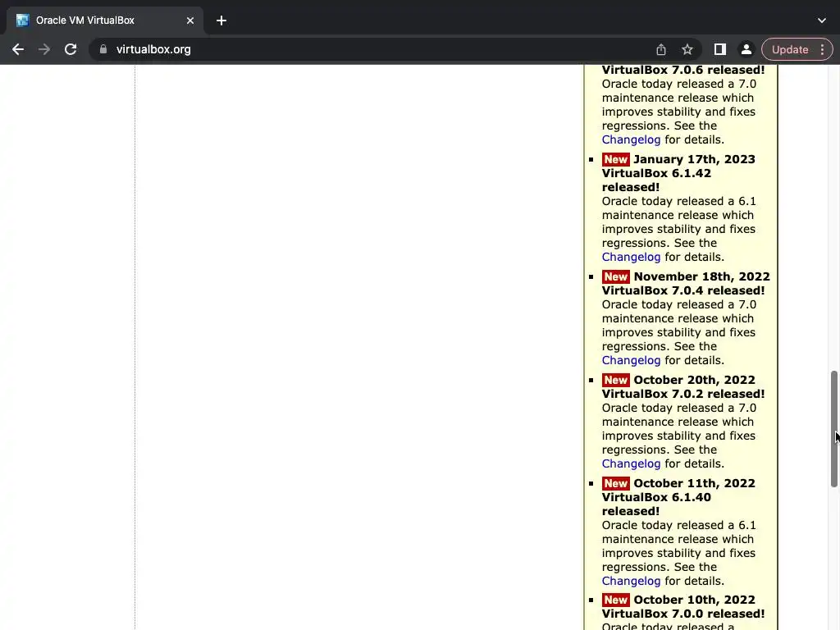Close the Oracle VM VirtualBox tab

tap(190, 21)
